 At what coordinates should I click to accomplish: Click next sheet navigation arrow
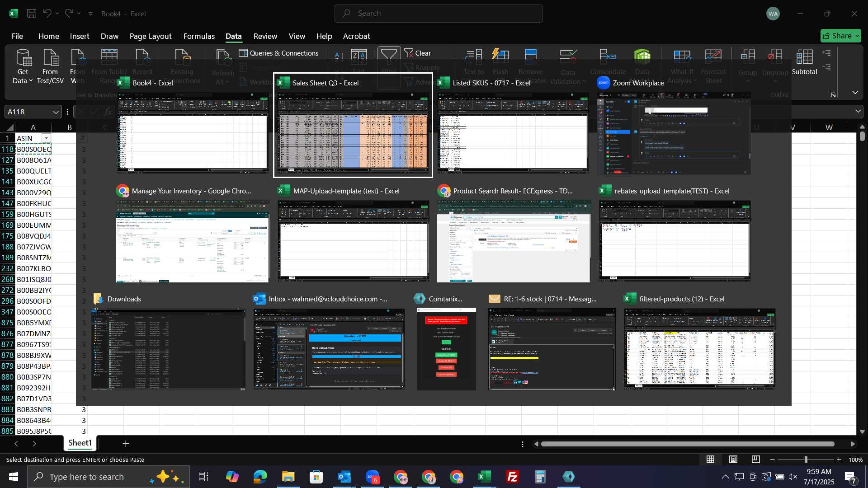coord(34,444)
